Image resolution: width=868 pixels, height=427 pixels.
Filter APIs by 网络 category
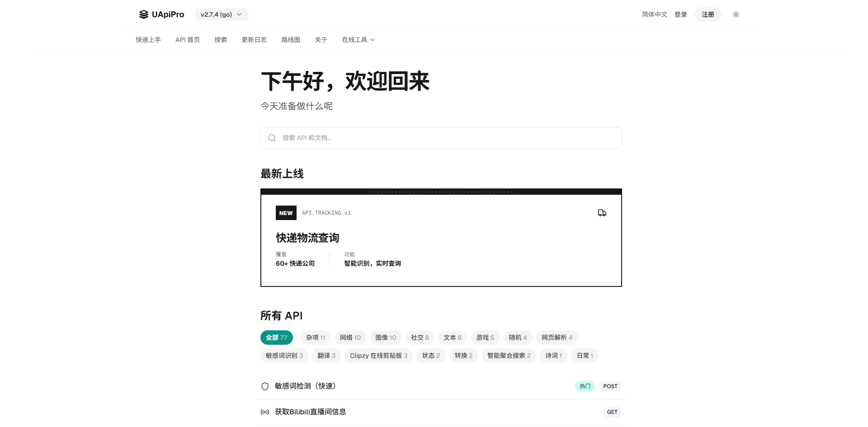350,338
